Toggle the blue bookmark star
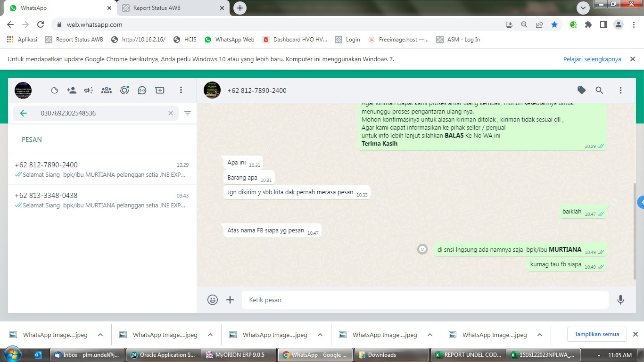Viewport: 644px width, 362px height. 554,25
